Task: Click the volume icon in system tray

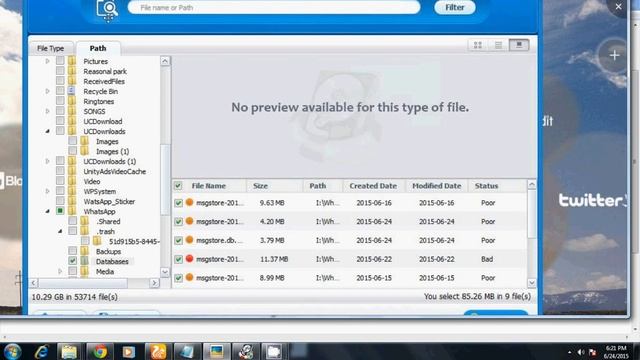Action: 581,352
